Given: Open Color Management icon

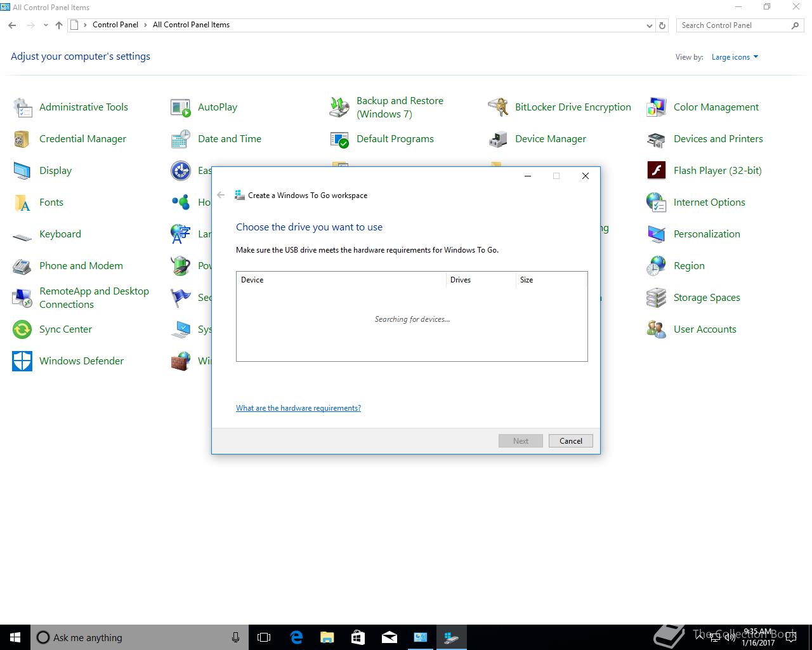Looking at the screenshot, I should [657, 107].
